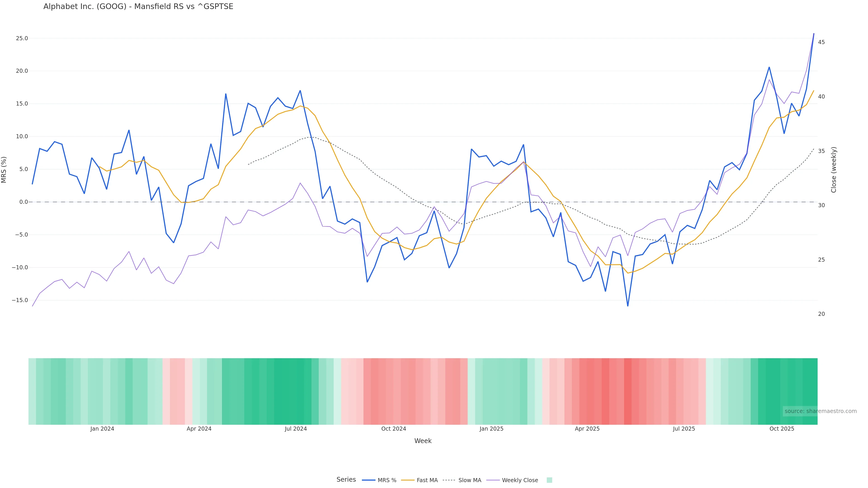Select the Oct 2025 x-axis label

tap(781, 429)
